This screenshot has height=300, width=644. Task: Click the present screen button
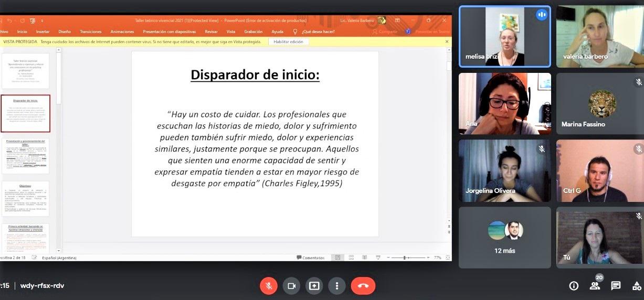tap(314, 286)
